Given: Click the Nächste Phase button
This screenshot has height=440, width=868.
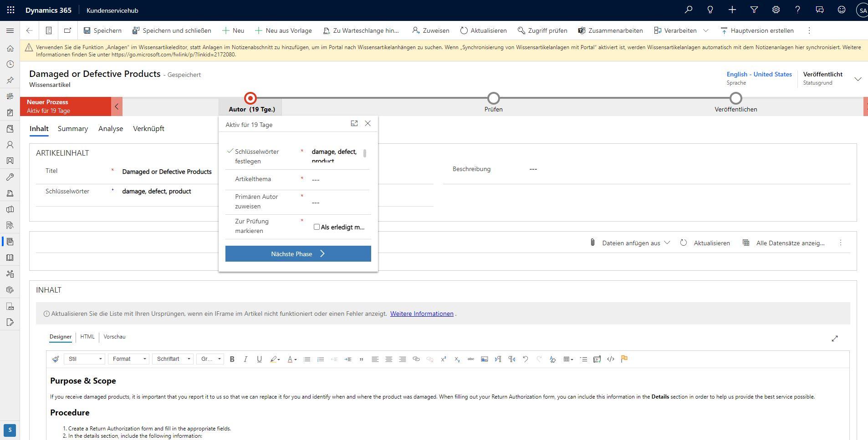Looking at the screenshot, I should pos(298,254).
